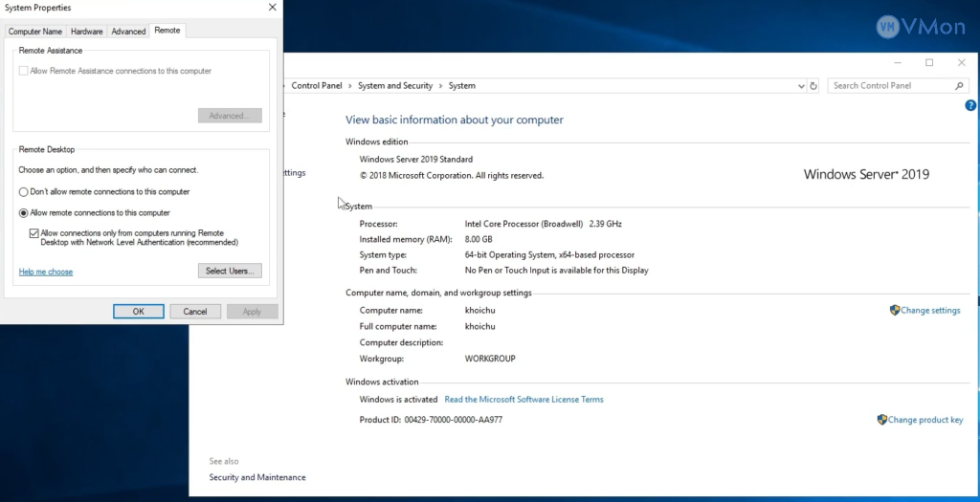Select the Remote tab

[167, 30]
